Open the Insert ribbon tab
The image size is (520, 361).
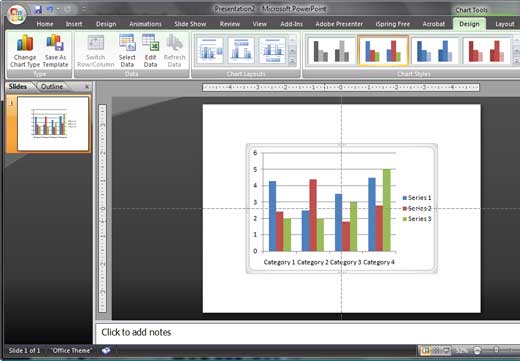click(74, 24)
